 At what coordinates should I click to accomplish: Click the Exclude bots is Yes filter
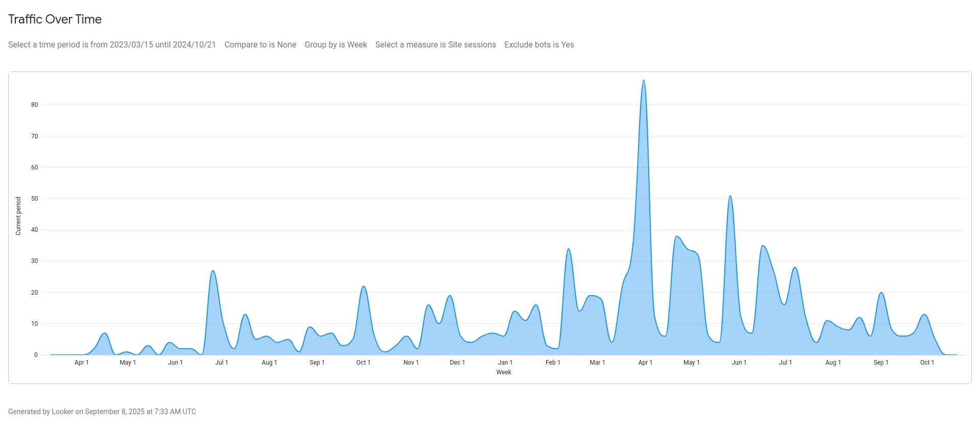pos(539,45)
